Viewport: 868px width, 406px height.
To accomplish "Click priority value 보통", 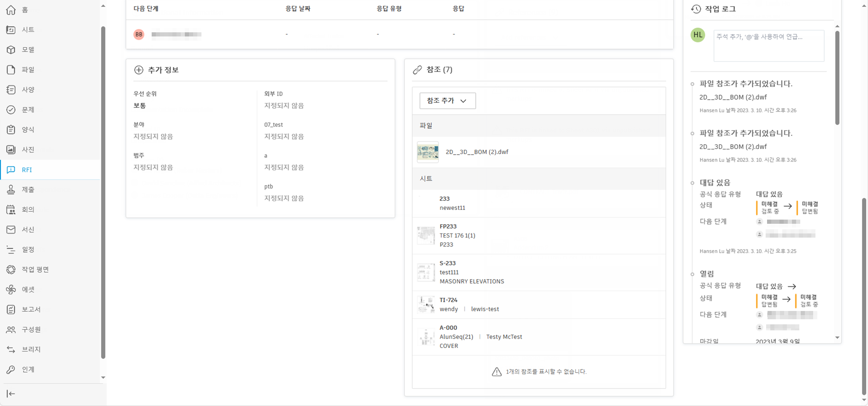I will coord(140,106).
